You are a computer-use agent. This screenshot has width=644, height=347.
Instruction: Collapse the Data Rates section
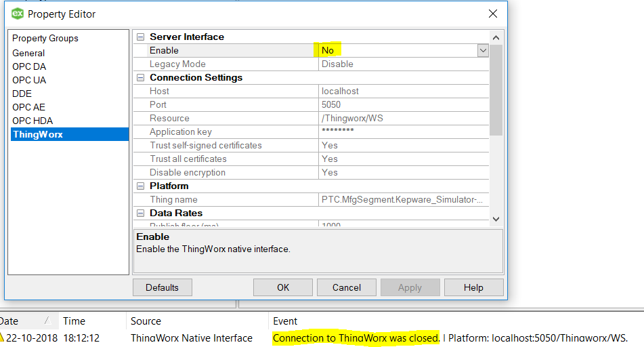[140, 213]
